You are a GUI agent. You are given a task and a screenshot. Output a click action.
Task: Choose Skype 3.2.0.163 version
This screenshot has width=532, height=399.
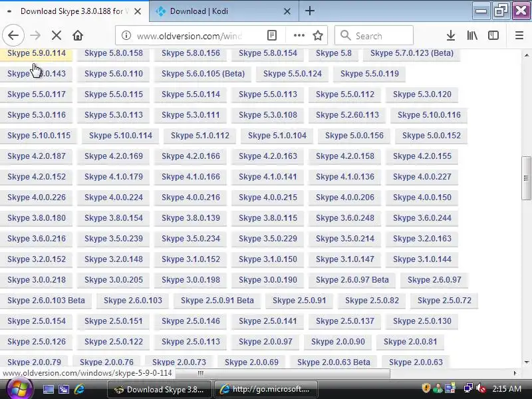[x=422, y=239]
